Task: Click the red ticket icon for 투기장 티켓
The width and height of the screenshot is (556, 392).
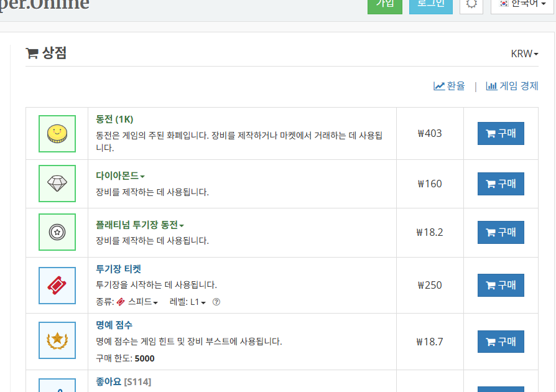Action: [57, 285]
